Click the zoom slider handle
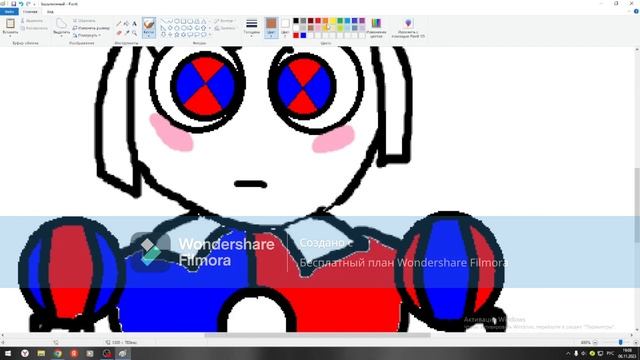This screenshot has width=640, height=360. [620, 342]
